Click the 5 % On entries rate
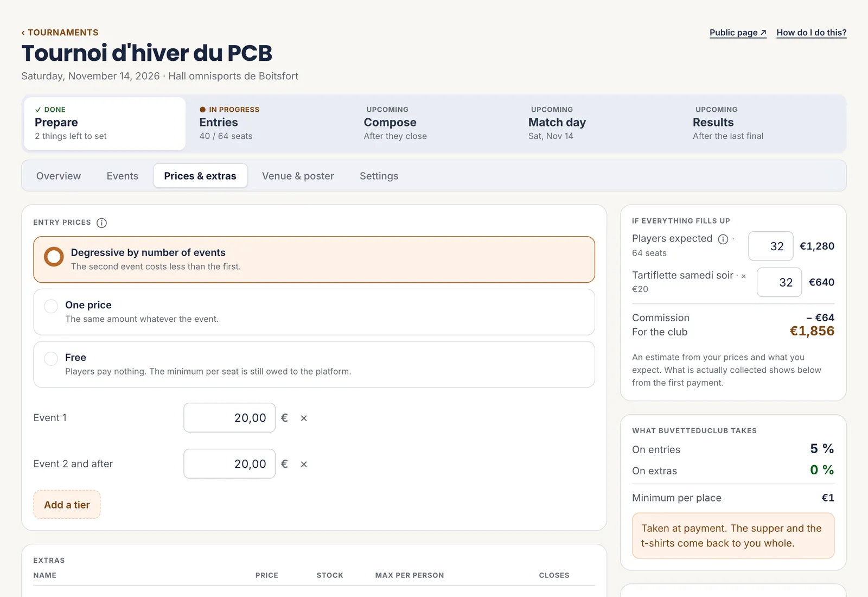 tap(822, 449)
